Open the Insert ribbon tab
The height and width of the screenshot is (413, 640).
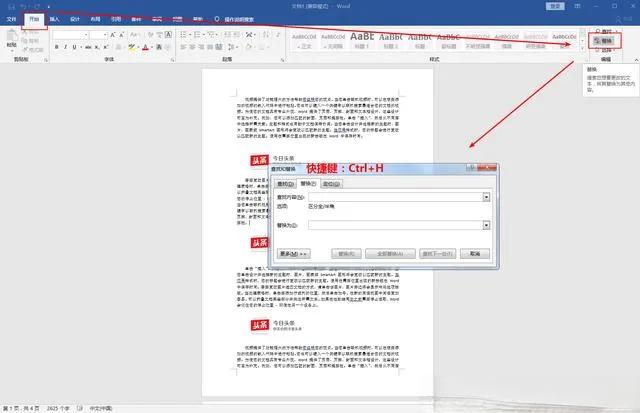click(54, 19)
